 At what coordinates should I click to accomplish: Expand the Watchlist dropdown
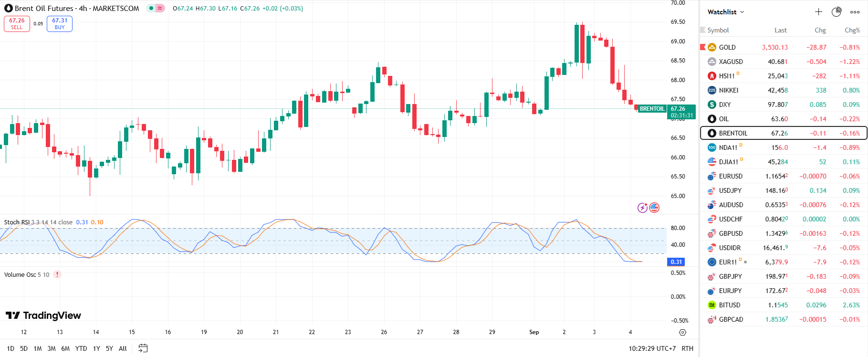click(725, 12)
